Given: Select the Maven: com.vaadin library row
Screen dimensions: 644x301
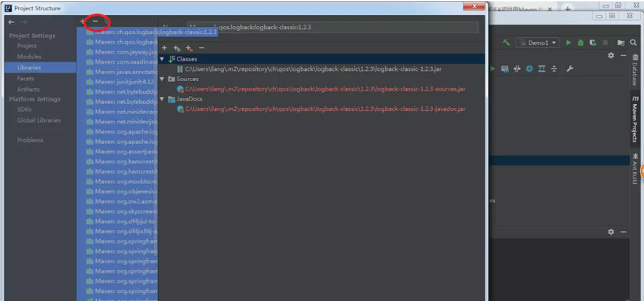Looking at the screenshot, I should point(117,62).
